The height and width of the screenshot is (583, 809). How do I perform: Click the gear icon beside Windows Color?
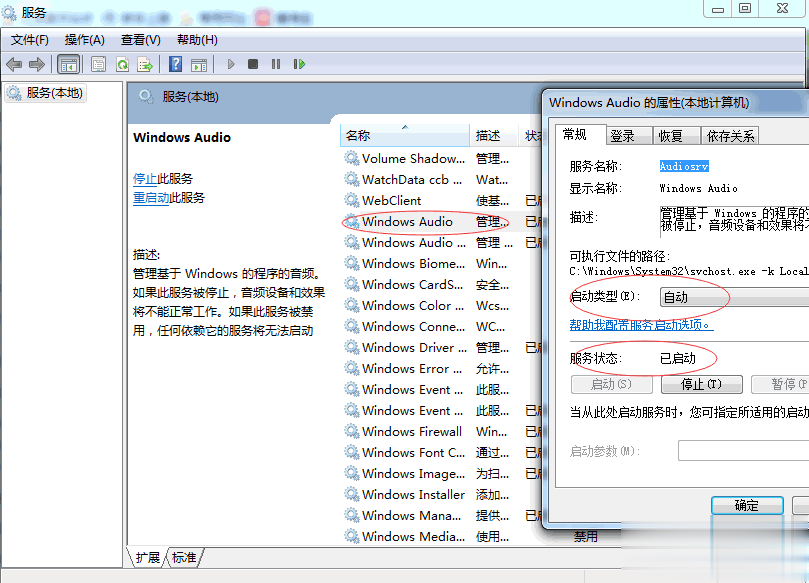coord(352,305)
